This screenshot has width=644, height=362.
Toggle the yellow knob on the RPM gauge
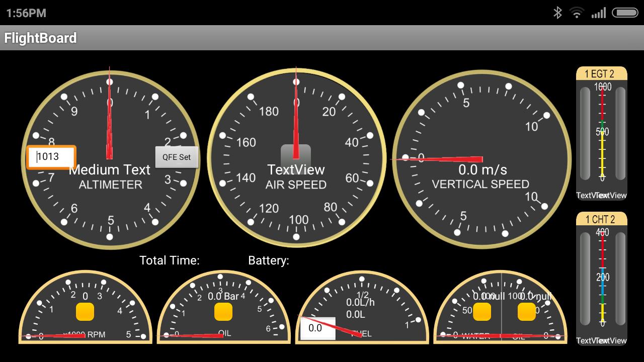[85, 312]
